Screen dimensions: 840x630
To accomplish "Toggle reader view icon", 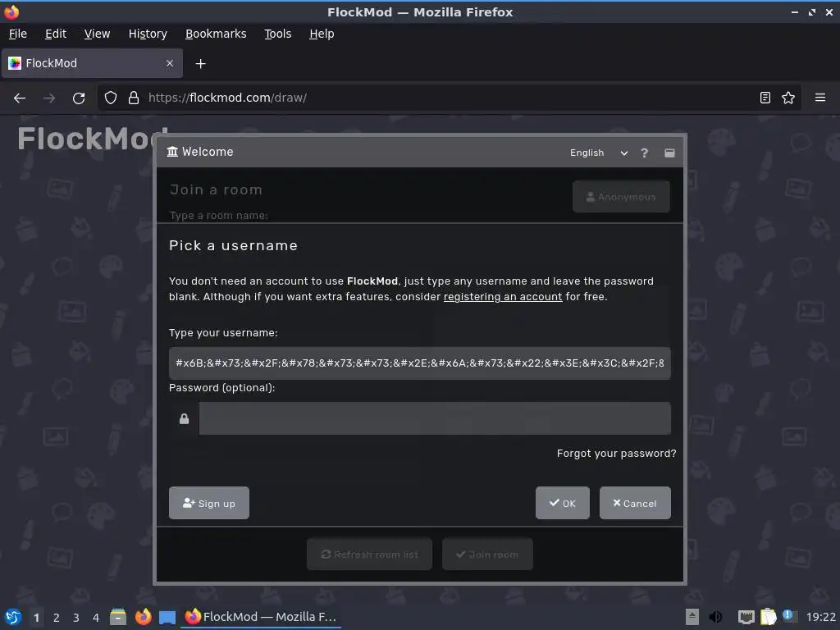I will (765, 98).
